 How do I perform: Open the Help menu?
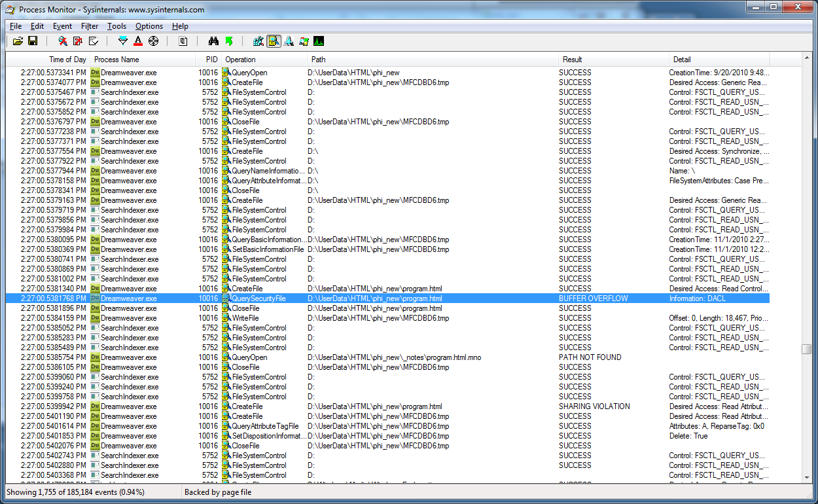[x=180, y=26]
